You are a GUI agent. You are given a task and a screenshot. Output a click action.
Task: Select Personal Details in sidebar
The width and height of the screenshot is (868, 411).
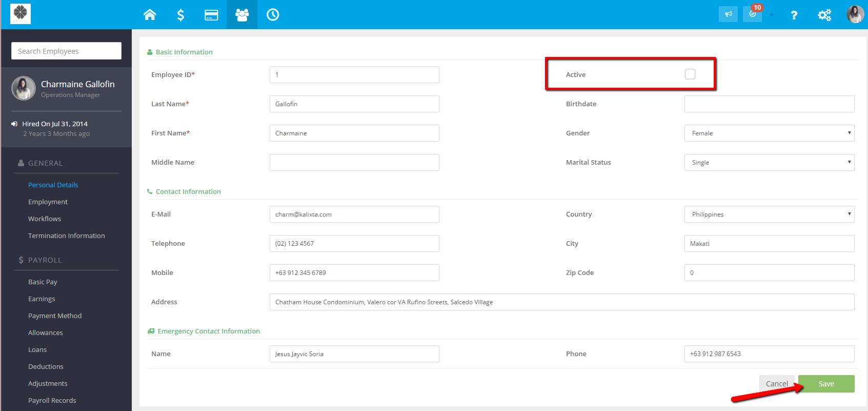[x=53, y=185]
